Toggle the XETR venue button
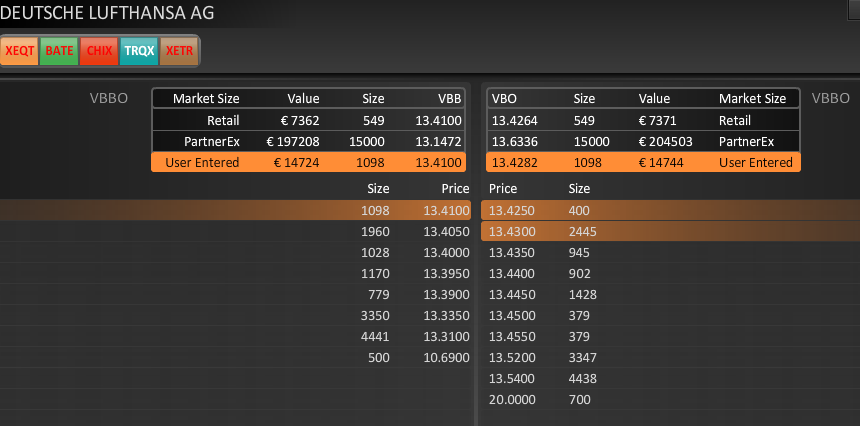860x426 pixels. pos(179,50)
